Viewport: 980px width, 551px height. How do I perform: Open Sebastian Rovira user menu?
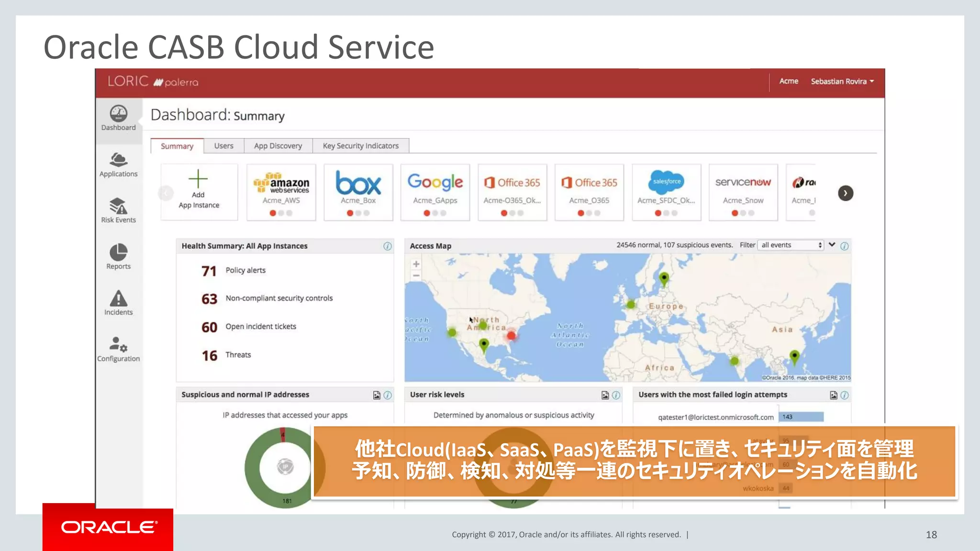click(842, 81)
